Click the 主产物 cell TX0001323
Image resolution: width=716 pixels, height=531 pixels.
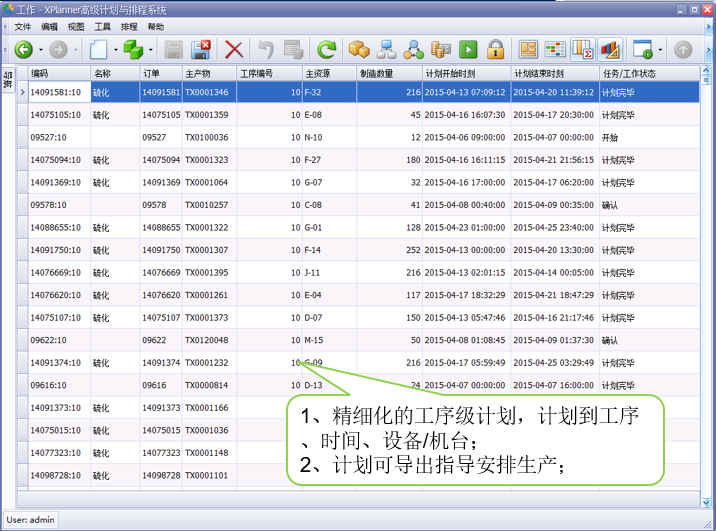click(206, 160)
